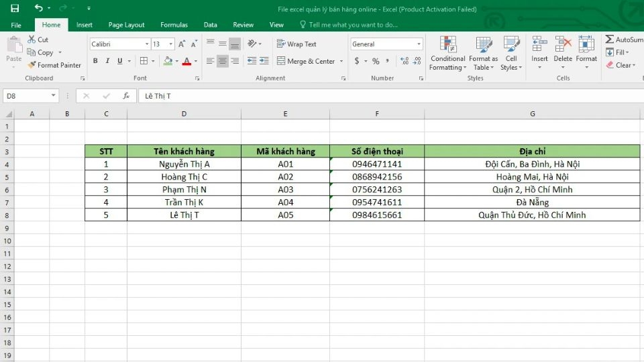Viewport: 644px width, 362px height.
Task: Toggle Wrap Text for the cell
Action: 297,44
